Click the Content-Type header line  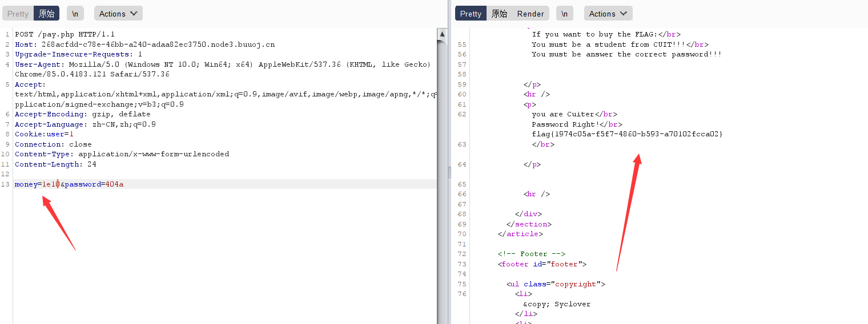coord(122,154)
